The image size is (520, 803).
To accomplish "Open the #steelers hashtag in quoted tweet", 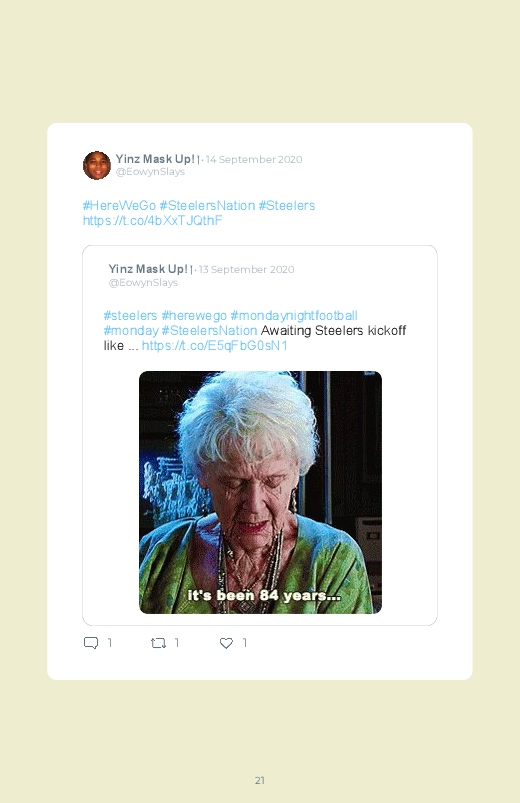I will click(x=130, y=315).
